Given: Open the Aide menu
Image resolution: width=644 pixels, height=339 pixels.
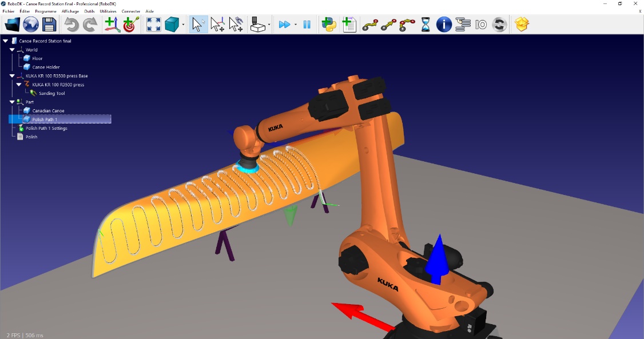Looking at the screenshot, I should [149, 11].
